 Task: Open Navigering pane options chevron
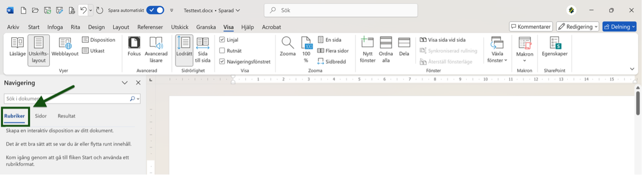[x=125, y=83]
